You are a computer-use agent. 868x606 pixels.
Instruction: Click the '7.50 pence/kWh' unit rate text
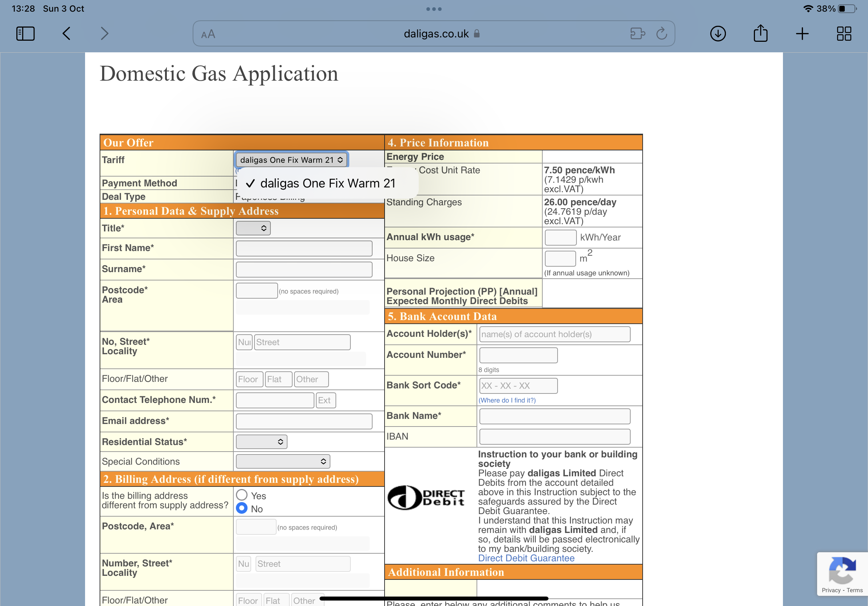click(x=579, y=170)
